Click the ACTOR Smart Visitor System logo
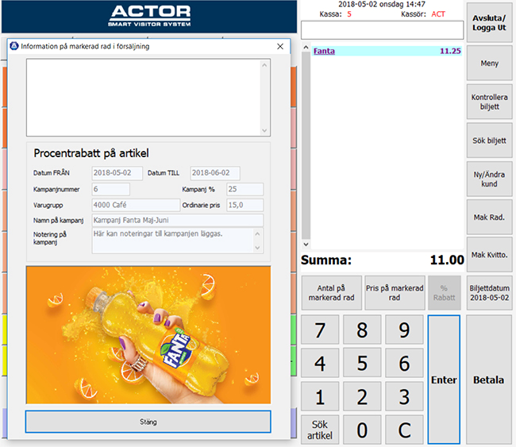Screen dimensions: 516x447 [149, 16]
